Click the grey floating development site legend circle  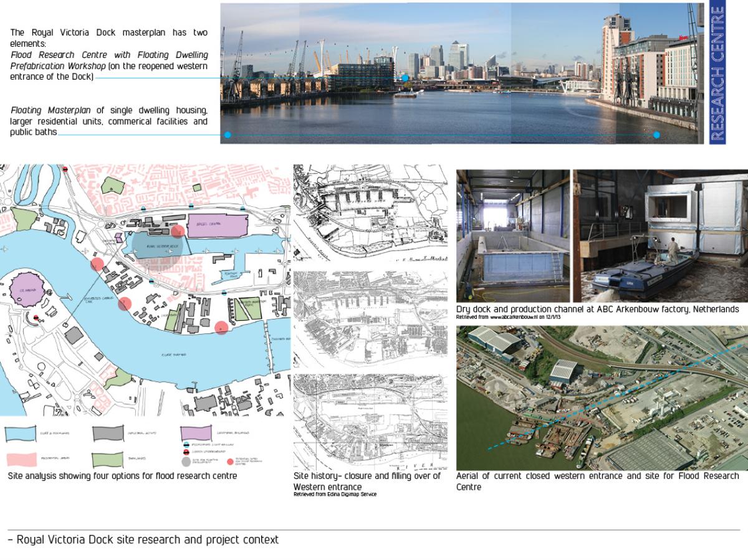[185, 462]
